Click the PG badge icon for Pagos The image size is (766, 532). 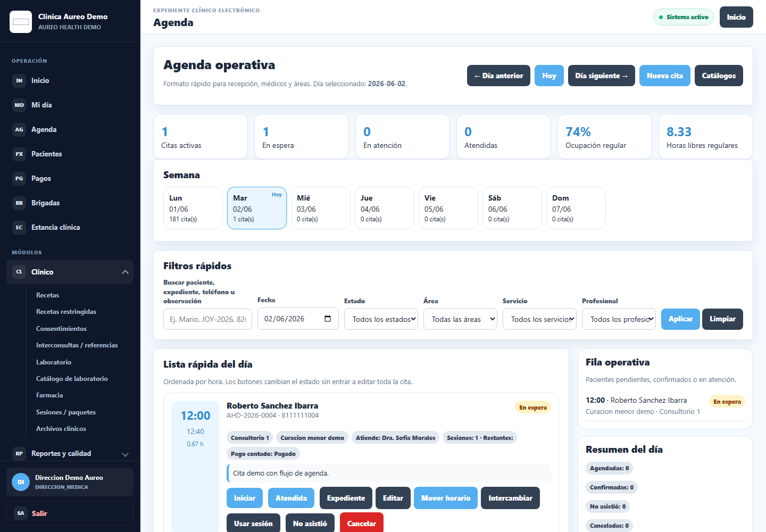click(x=19, y=179)
